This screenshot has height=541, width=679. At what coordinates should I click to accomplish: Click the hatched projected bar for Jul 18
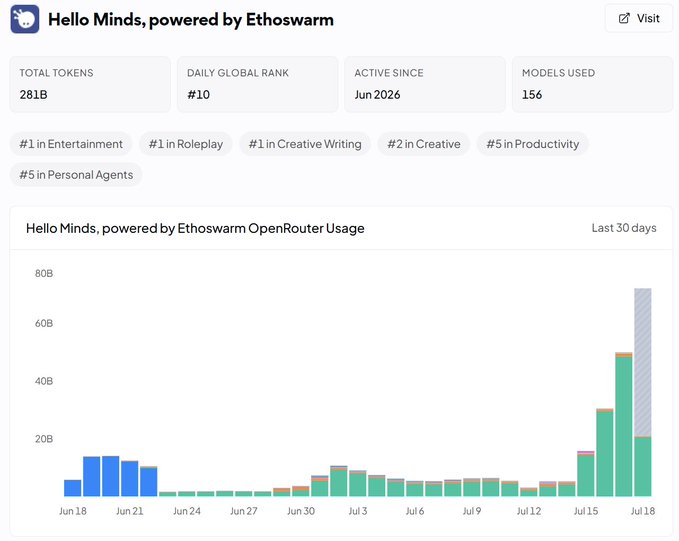(643, 362)
